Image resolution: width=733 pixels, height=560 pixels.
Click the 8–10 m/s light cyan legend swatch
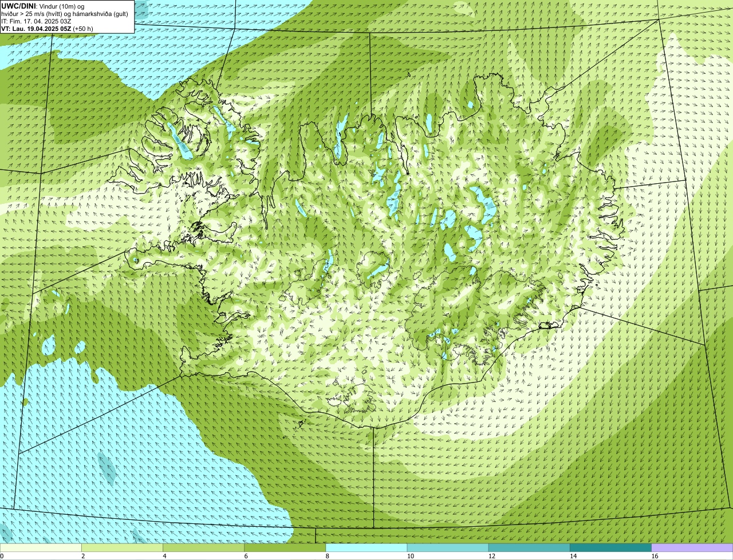(x=366, y=548)
